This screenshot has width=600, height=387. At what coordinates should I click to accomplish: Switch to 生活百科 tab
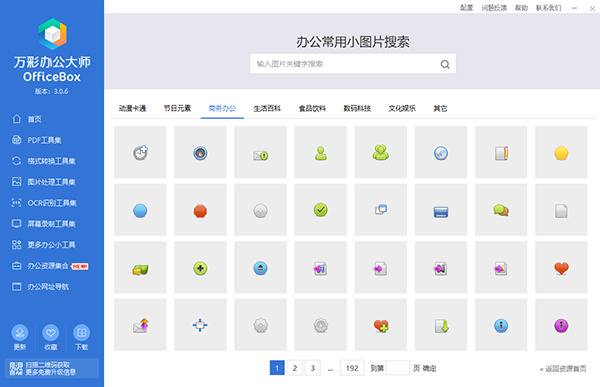267,109
